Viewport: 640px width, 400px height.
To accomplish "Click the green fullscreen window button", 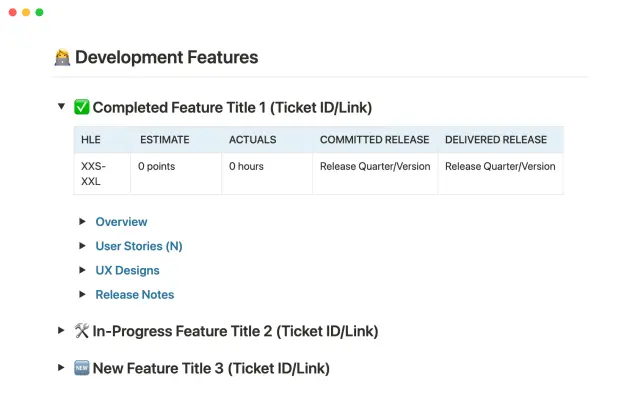I will pyautogui.click(x=40, y=12).
